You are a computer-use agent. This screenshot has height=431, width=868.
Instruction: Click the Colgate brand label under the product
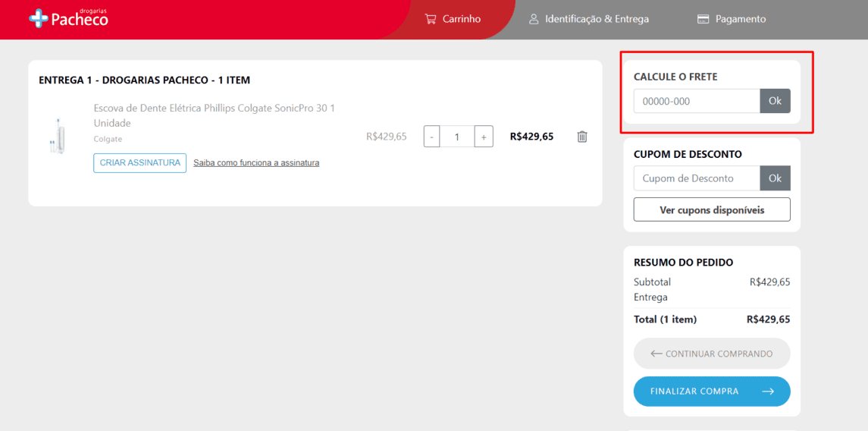tap(108, 140)
